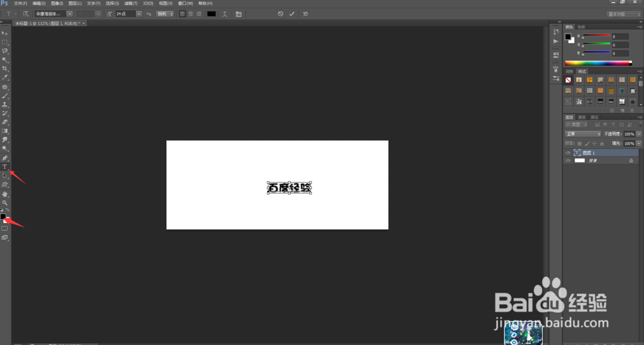Change the screen mode
The width and height of the screenshot is (644, 345).
click(x=5, y=238)
